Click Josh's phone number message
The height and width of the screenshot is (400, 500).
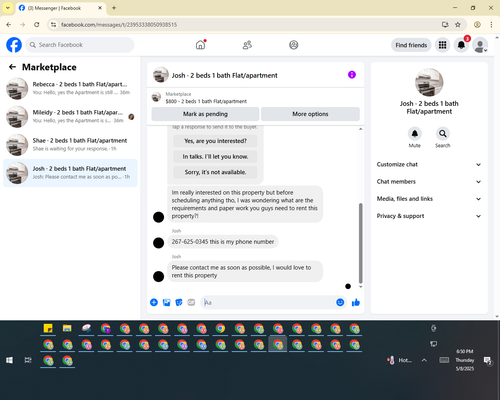(x=223, y=242)
